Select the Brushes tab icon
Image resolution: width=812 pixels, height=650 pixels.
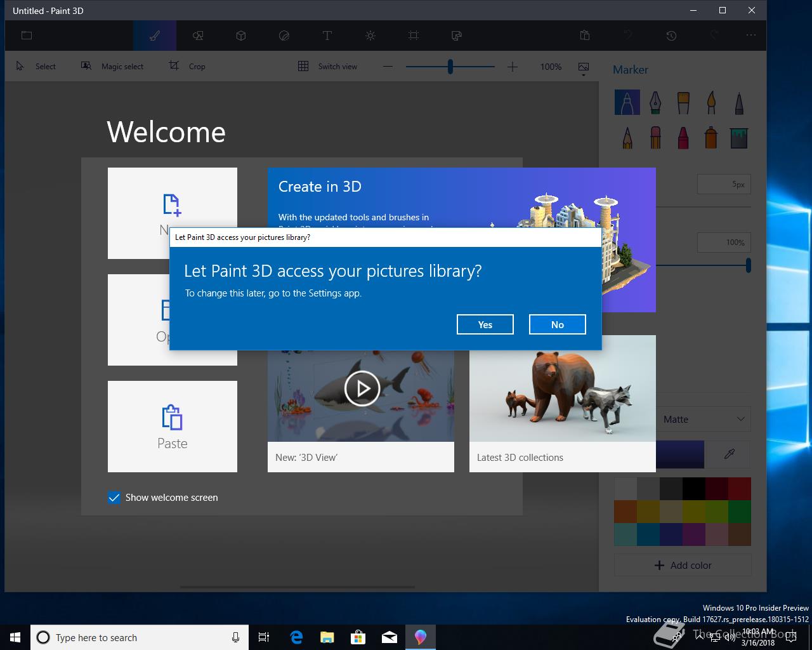point(155,36)
